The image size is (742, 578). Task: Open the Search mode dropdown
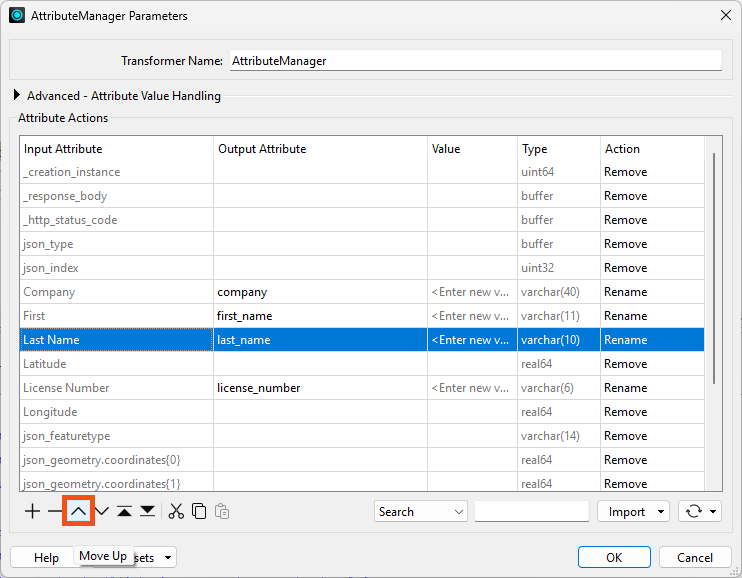click(421, 511)
